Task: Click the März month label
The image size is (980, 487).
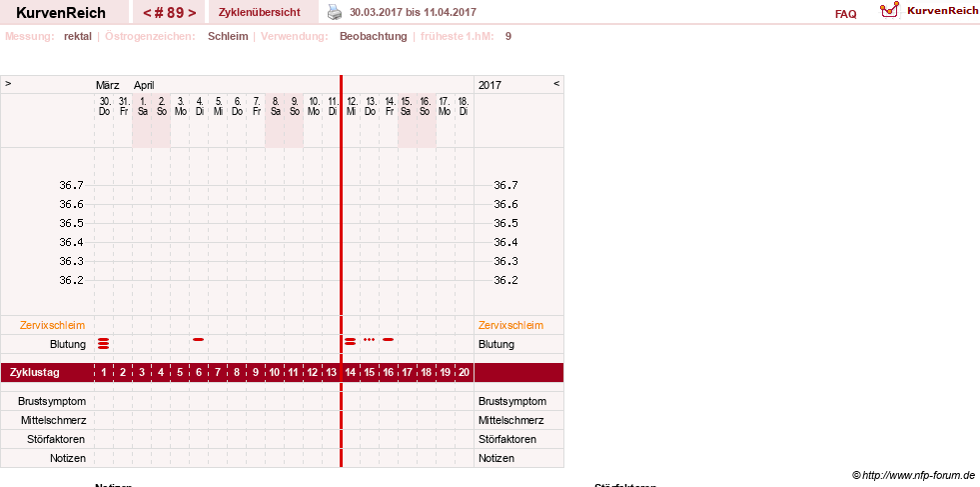Action: pyautogui.click(x=108, y=85)
